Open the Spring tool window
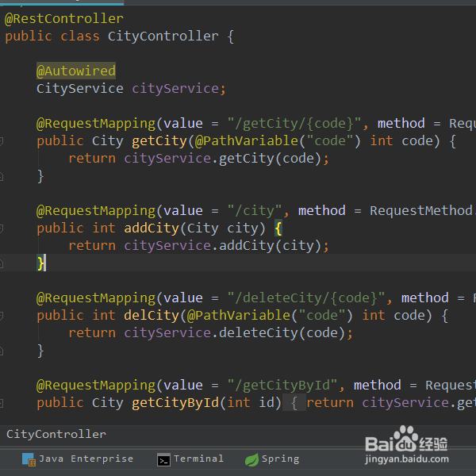Screen dimensions: 476x476 [272, 459]
